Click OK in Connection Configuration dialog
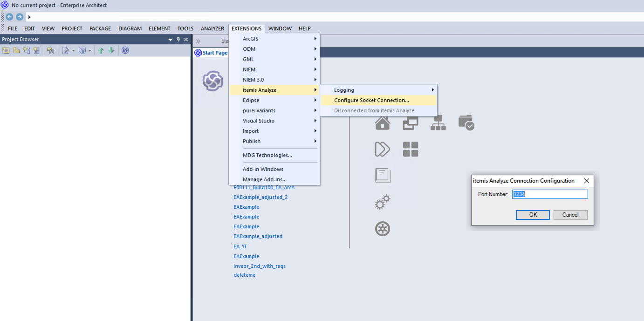Viewport: 644px width, 321px height. pos(533,215)
